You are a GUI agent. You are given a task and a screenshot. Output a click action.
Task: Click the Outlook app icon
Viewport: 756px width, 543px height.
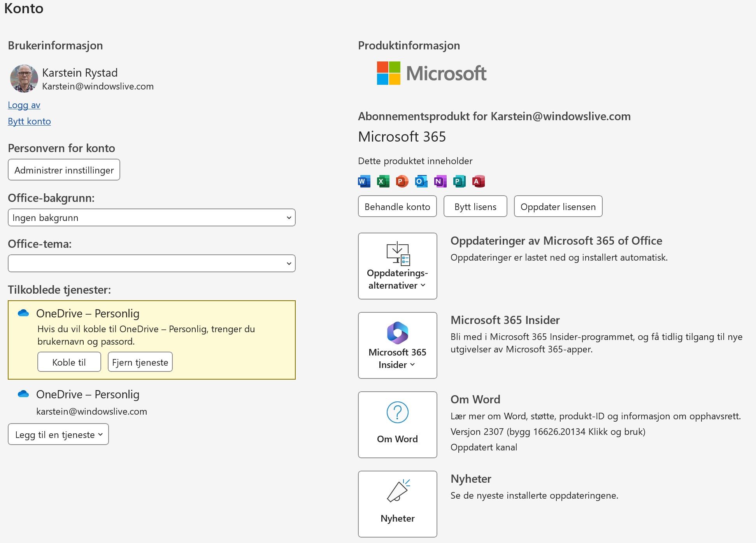421,181
